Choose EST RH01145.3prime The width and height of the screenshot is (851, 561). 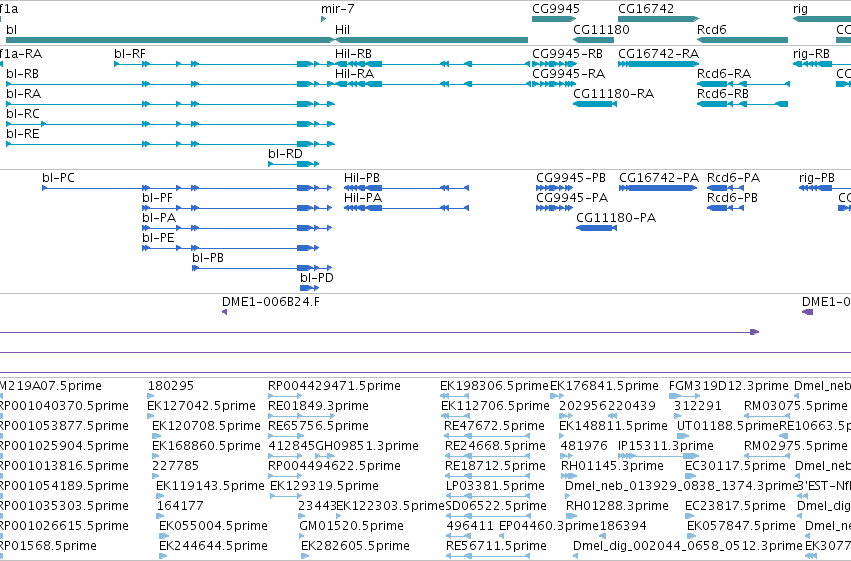click(569, 476)
